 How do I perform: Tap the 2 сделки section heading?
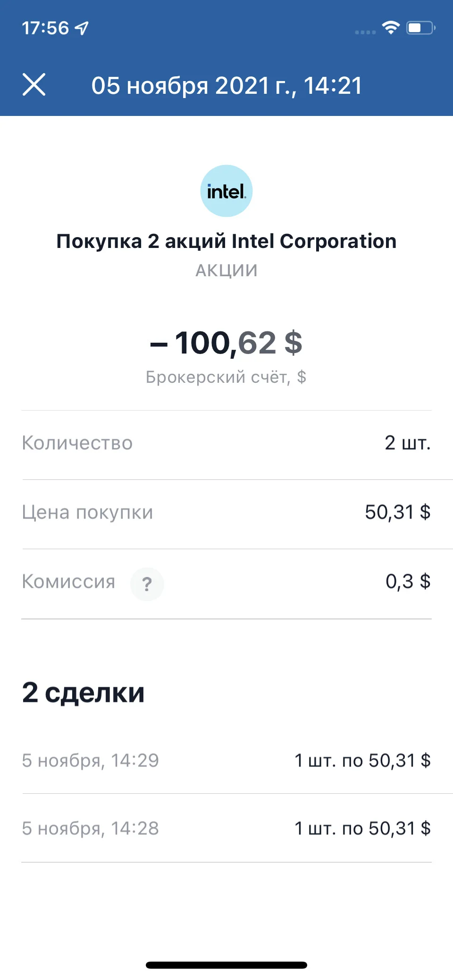[83, 693]
